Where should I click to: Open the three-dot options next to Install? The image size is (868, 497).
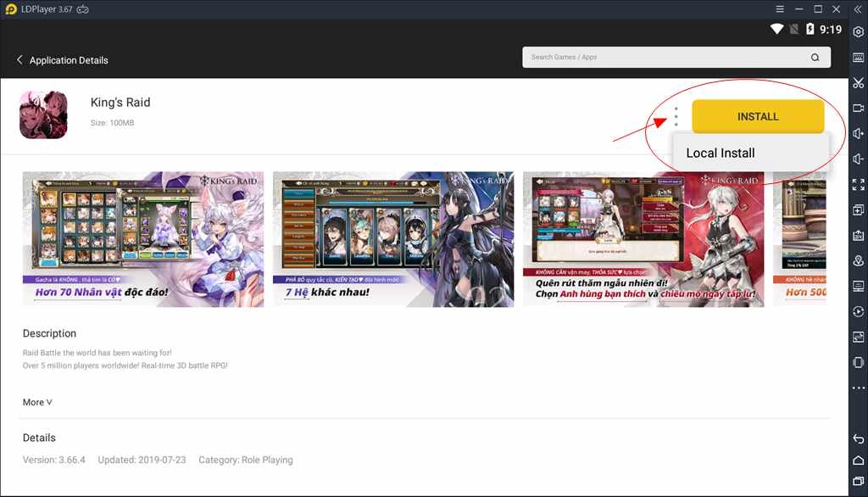676,116
